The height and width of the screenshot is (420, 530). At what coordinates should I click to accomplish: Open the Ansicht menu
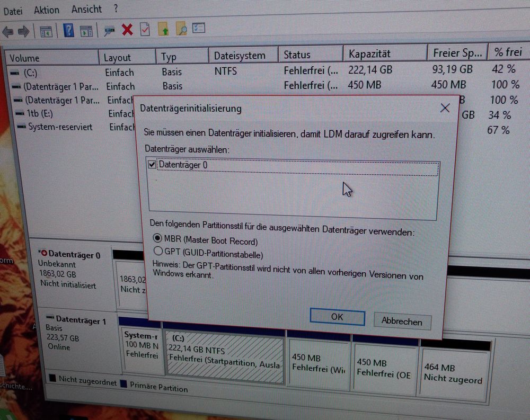(x=86, y=9)
